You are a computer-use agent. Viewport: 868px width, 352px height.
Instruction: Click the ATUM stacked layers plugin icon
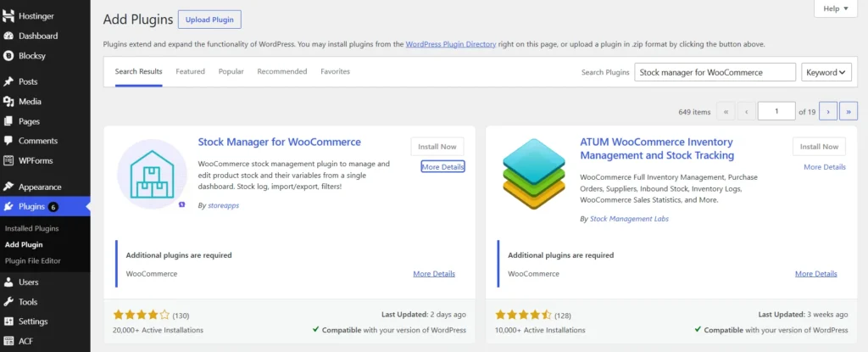click(534, 174)
